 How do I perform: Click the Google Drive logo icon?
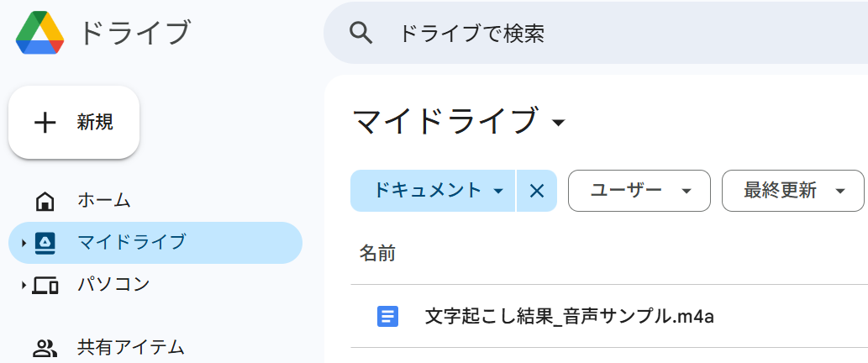pyautogui.click(x=39, y=34)
